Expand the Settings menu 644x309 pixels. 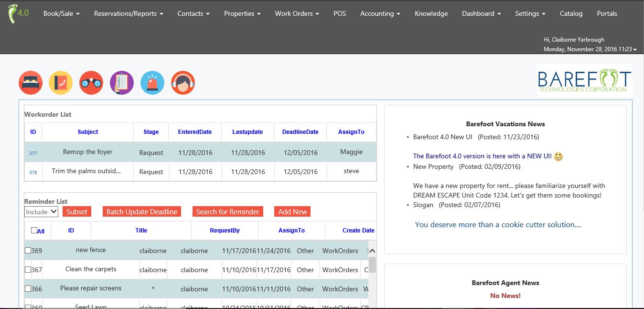point(530,13)
